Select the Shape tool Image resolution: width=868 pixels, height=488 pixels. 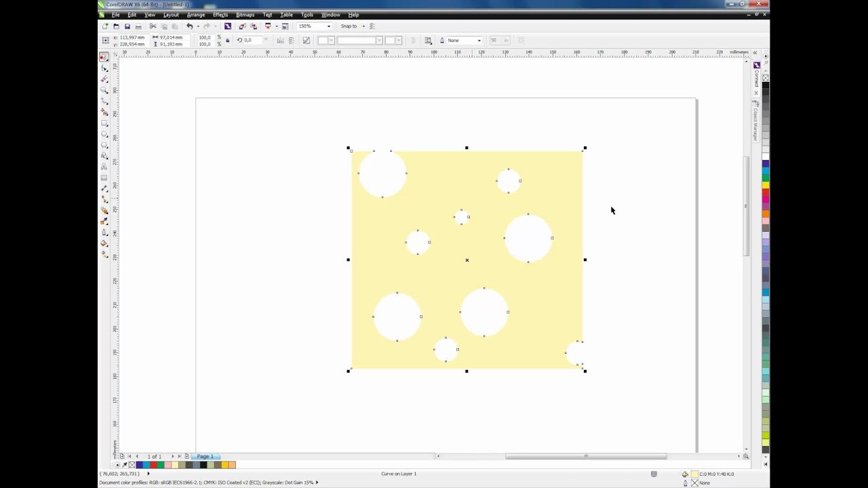[x=104, y=68]
